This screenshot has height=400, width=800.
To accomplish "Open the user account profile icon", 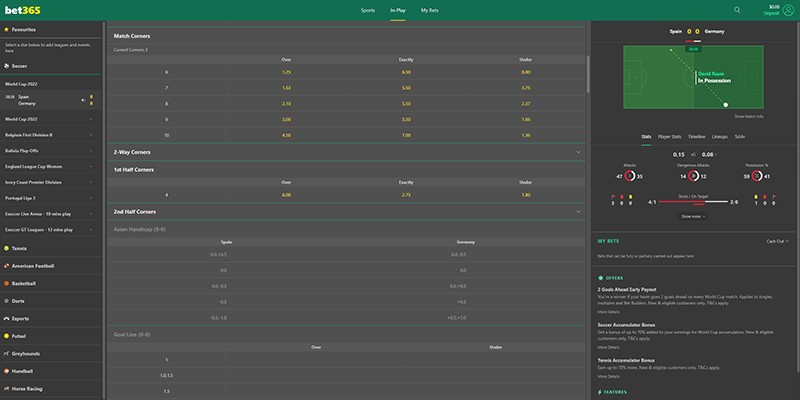I will (x=788, y=10).
